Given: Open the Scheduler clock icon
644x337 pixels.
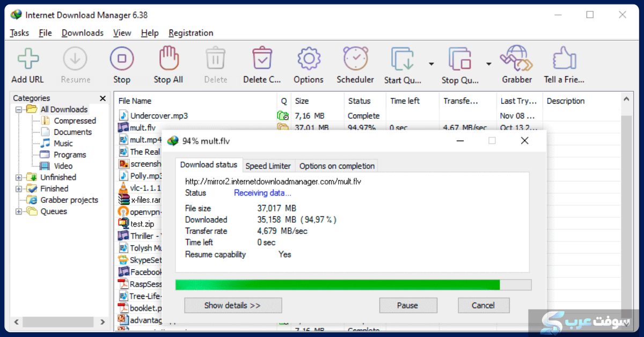Looking at the screenshot, I should [x=355, y=58].
